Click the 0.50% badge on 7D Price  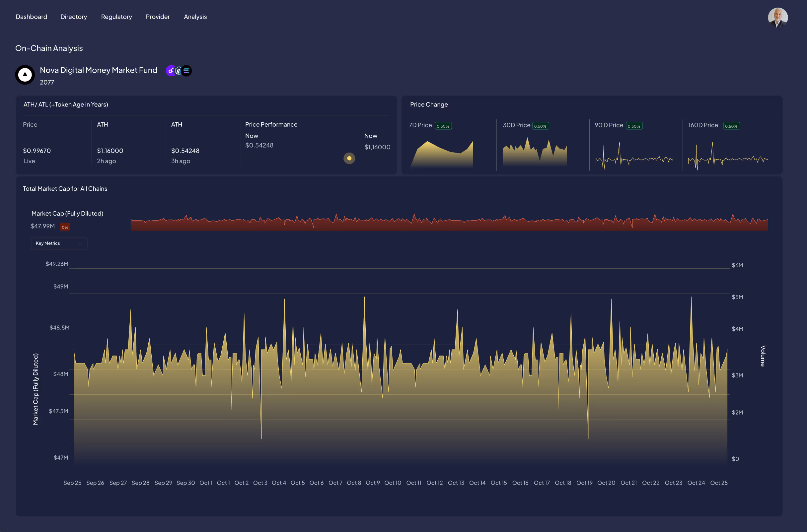(443, 125)
